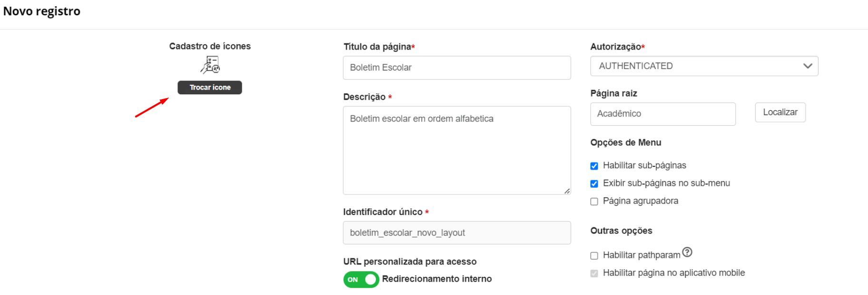Click the Localizar button

click(780, 112)
